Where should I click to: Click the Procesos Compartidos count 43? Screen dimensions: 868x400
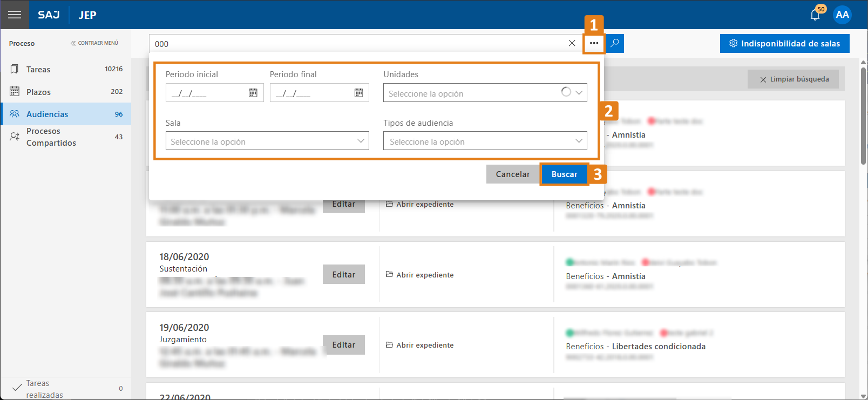coord(119,137)
